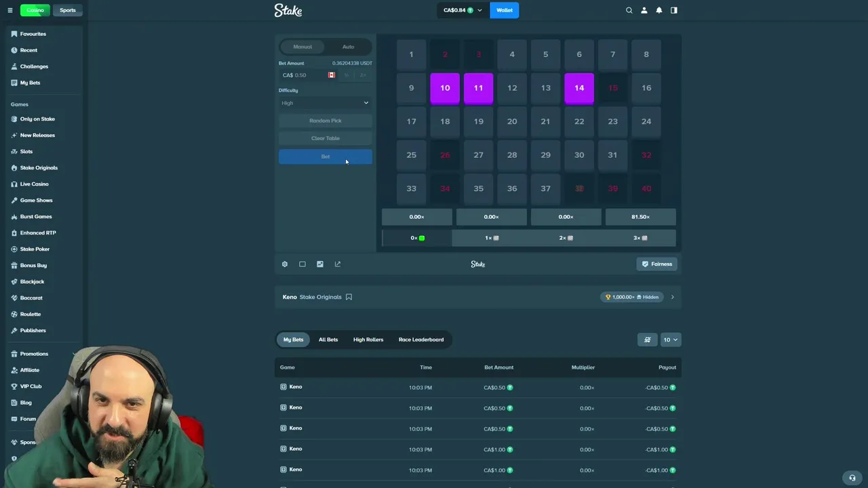Viewport: 868px width, 488px height.
Task: Click the Roulette sidebar icon
Action: [14, 314]
